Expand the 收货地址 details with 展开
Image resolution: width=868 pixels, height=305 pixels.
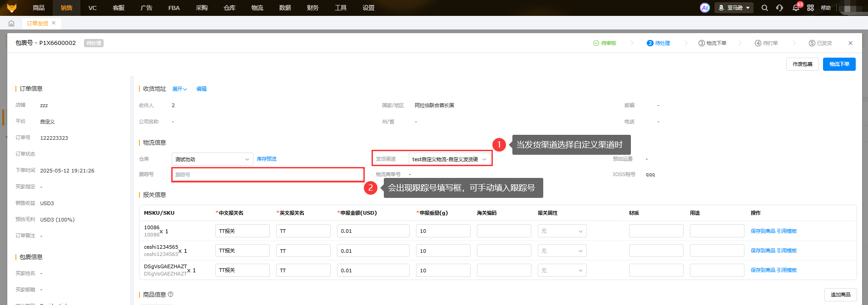pos(179,89)
